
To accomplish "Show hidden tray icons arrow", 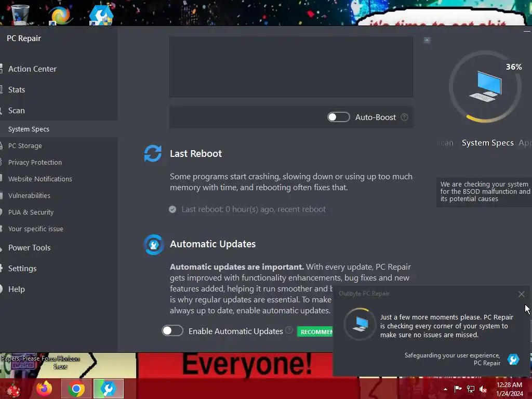I will (x=445, y=389).
